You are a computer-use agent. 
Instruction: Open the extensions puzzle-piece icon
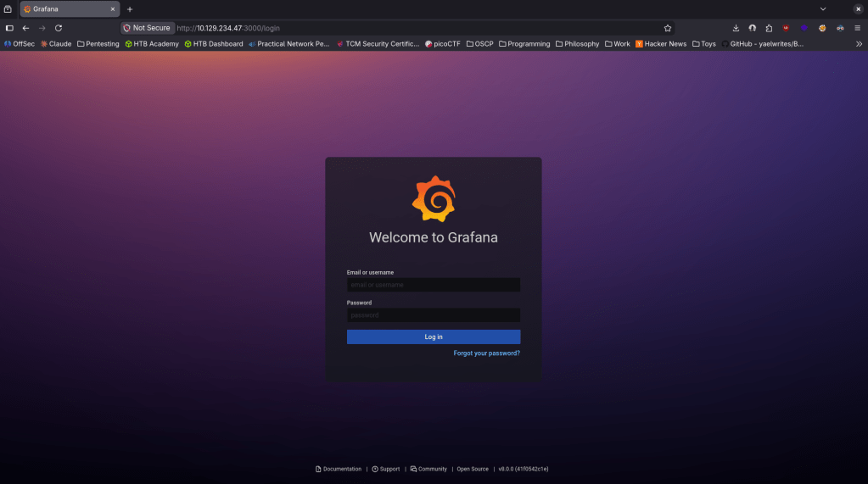point(769,28)
